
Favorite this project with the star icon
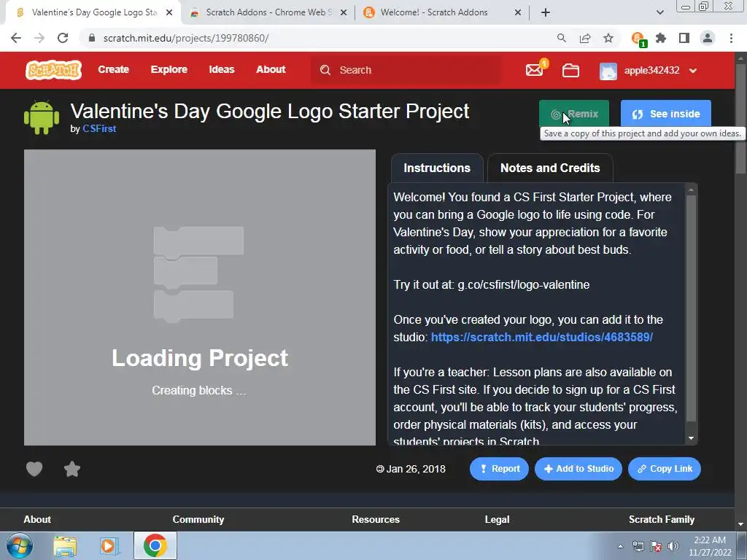[x=72, y=469]
